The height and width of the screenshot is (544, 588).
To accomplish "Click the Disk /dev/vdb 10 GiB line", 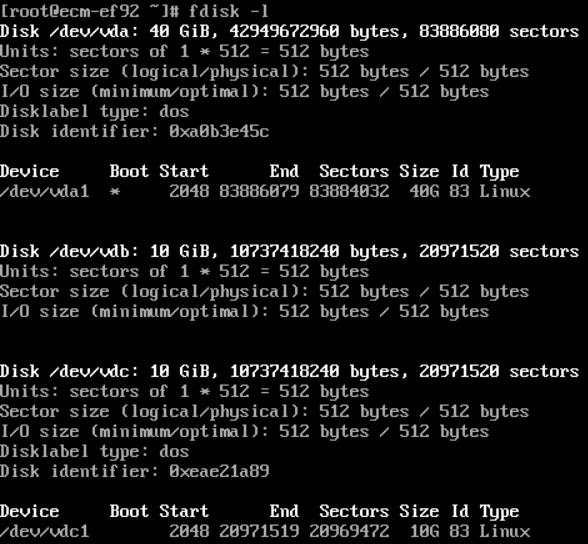I will pos(290,252).
